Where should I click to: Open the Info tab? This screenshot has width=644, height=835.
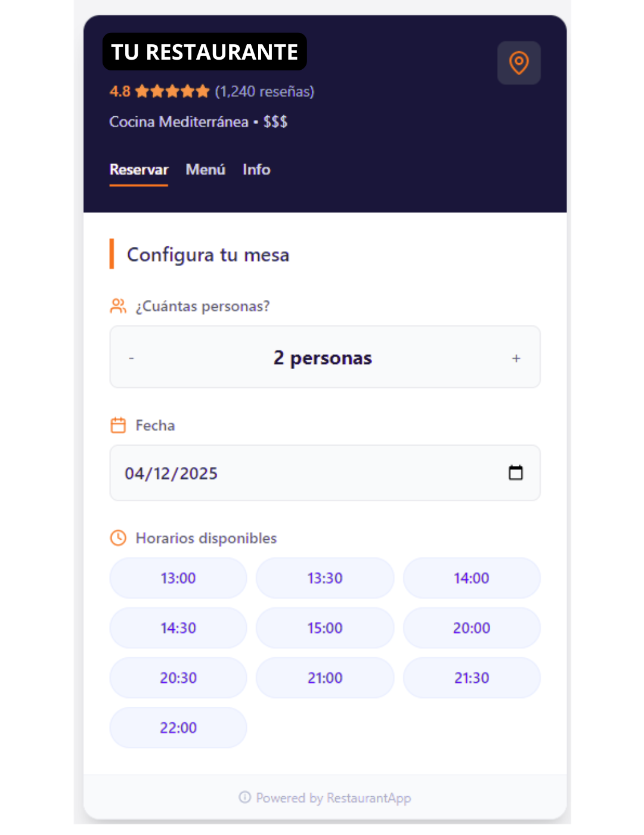click(x=256, y=170)
